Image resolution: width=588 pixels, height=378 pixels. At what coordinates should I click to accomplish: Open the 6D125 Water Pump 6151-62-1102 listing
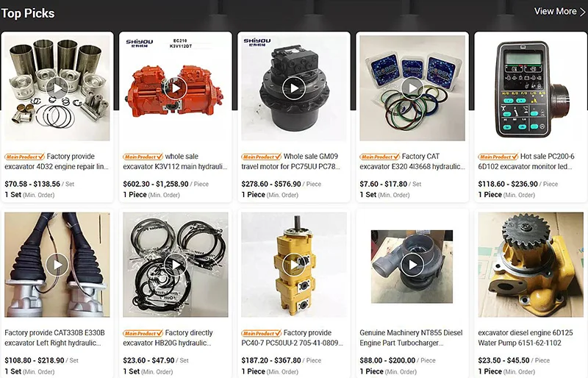[526, 338]
